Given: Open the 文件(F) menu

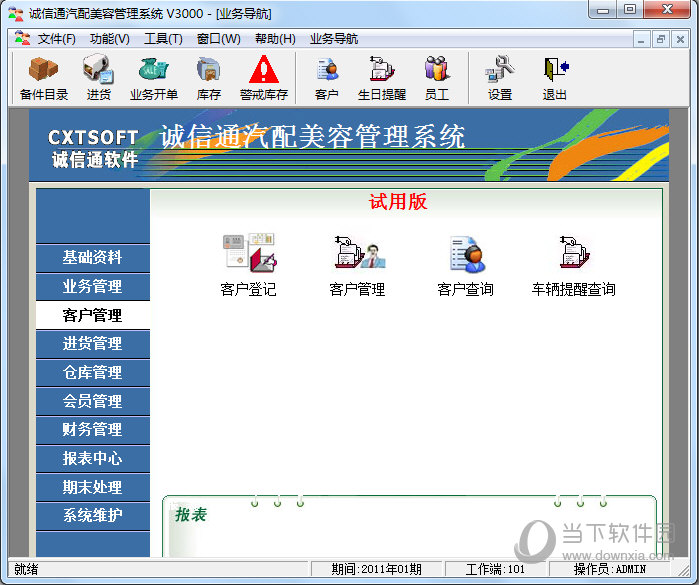Looking at the screenshot, I should 57,39.
